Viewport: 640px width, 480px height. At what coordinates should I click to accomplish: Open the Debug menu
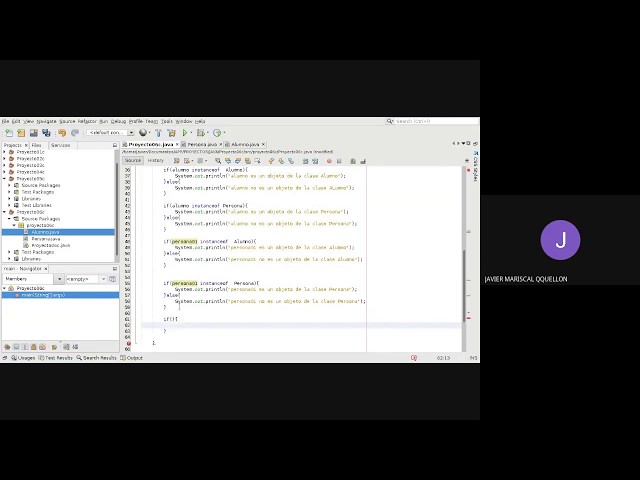click(118, 121)
